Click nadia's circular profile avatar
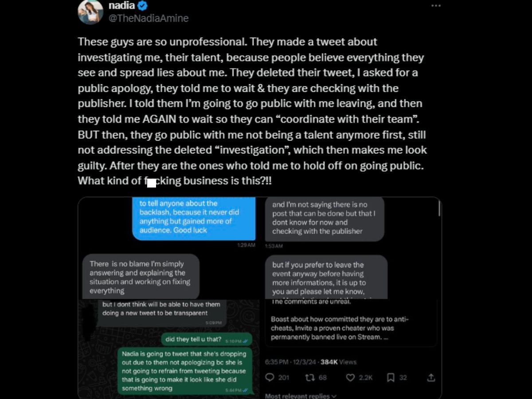The height and width of the screenshot is (399, 532). tap(91, 12)
